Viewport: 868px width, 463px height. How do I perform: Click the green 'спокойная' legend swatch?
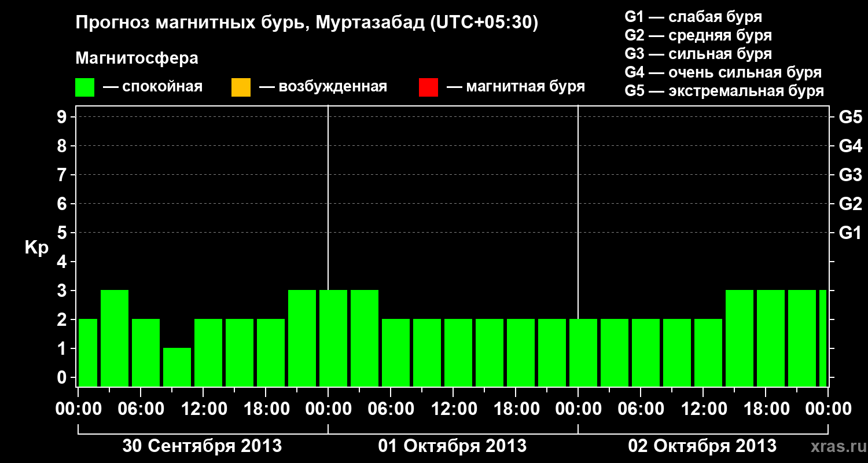(x=85, y=87)
